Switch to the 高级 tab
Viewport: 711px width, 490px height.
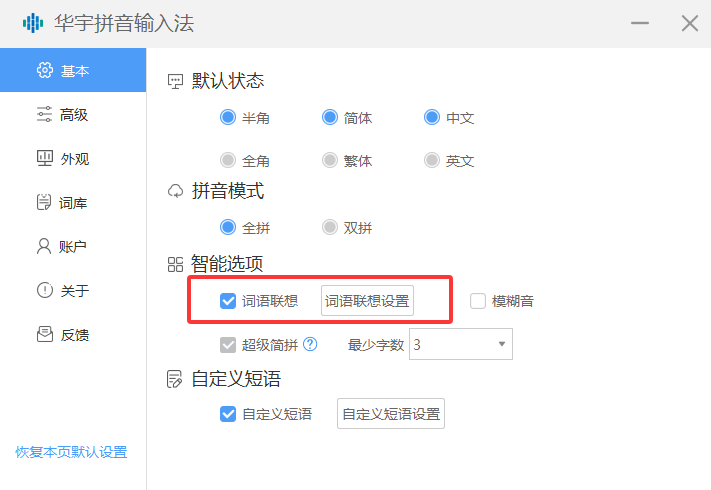(73, 115)
